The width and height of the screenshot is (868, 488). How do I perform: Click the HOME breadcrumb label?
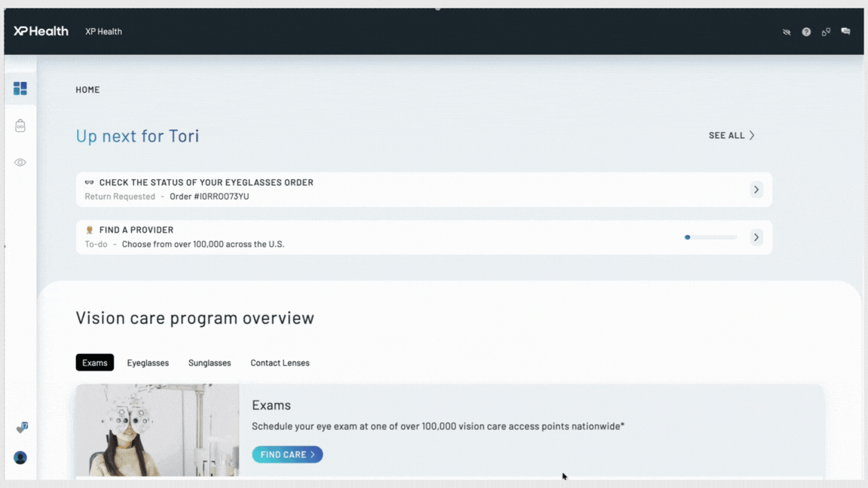coord(87,90)
